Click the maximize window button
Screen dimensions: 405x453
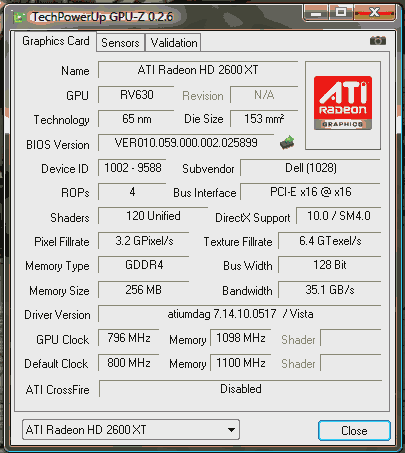340,13
